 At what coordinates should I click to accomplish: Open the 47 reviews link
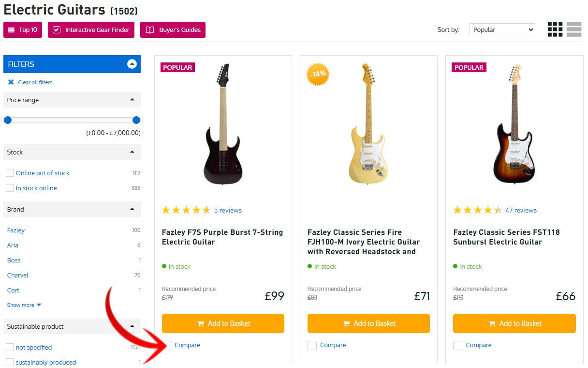521,210
